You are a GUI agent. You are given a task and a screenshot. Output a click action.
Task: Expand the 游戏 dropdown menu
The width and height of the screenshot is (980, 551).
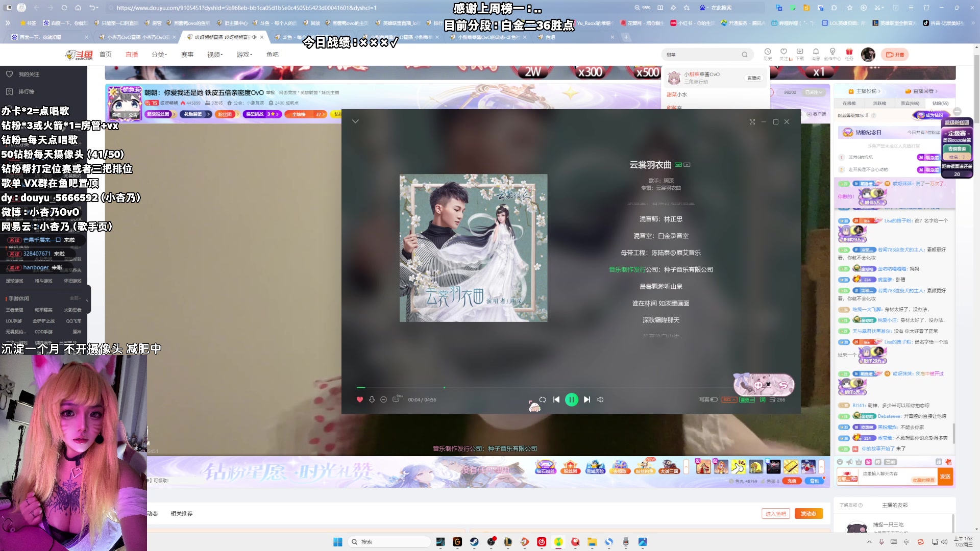point(244,55)
